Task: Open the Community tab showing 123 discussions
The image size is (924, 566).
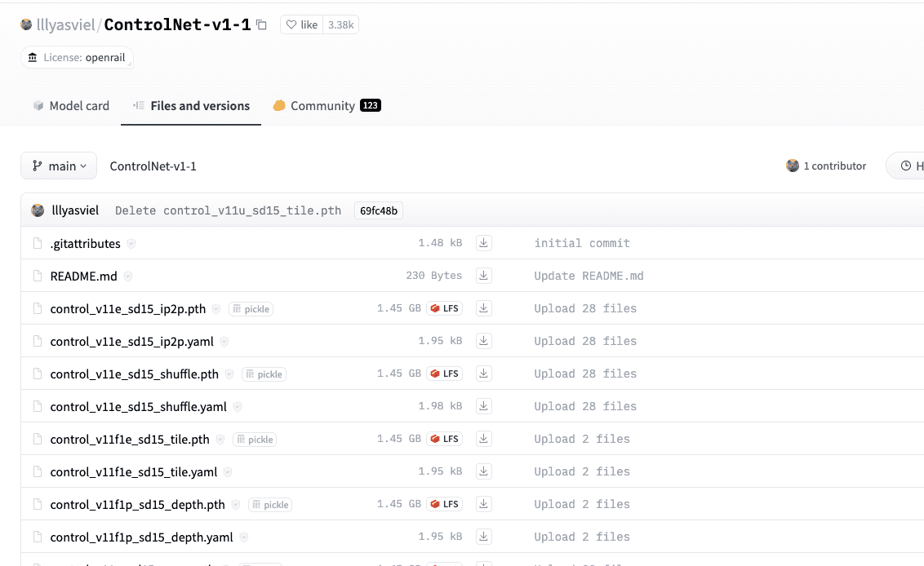Action: coord(326,105)
